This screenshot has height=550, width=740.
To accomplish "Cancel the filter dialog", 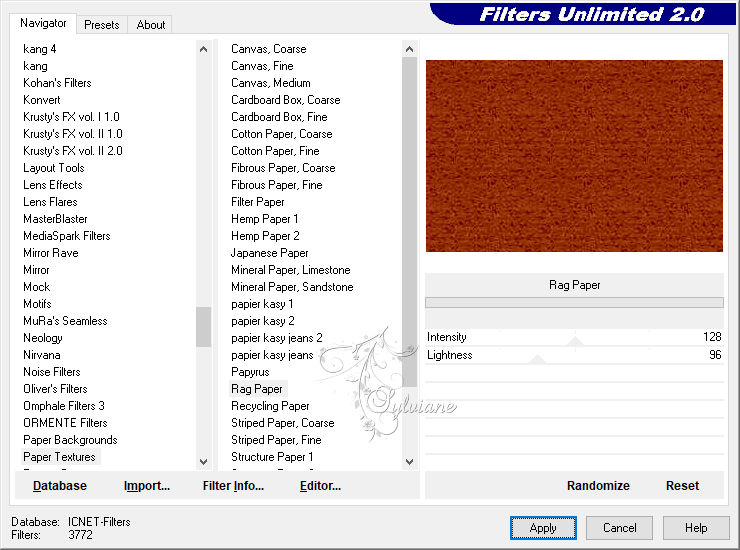I will (x=620, y=528).
